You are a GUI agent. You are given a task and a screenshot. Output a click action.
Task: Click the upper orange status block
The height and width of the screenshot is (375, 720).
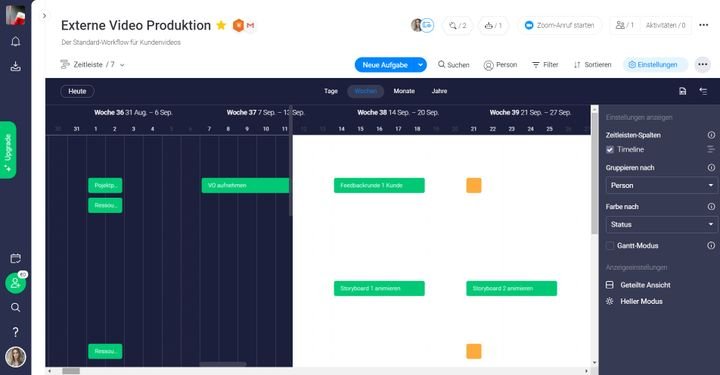[x=474, y=185]
